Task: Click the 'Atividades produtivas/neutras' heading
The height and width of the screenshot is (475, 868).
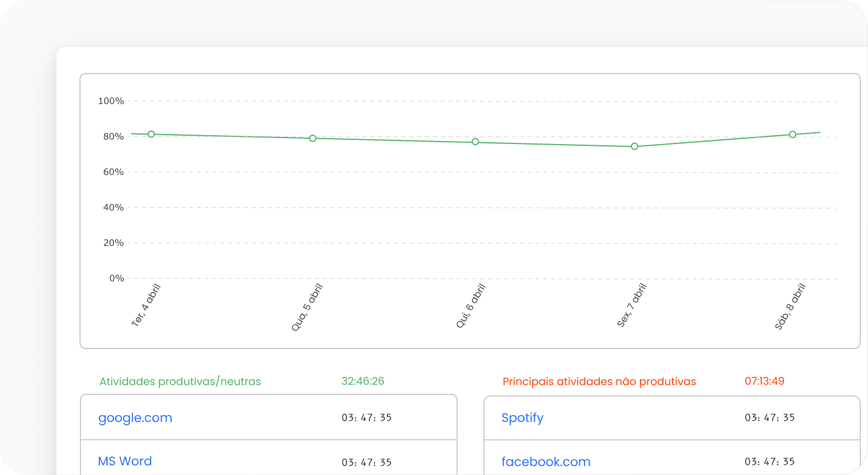Action: [180, 382]
